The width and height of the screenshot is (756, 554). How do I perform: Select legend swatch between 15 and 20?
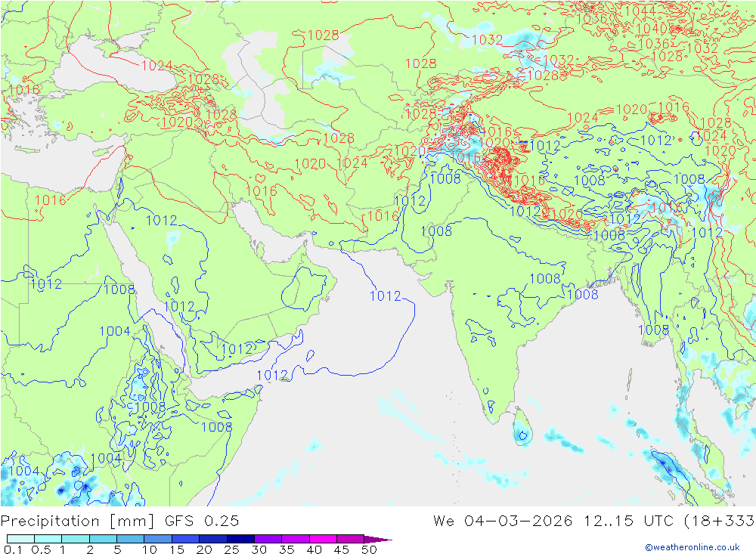click(186, 539)
